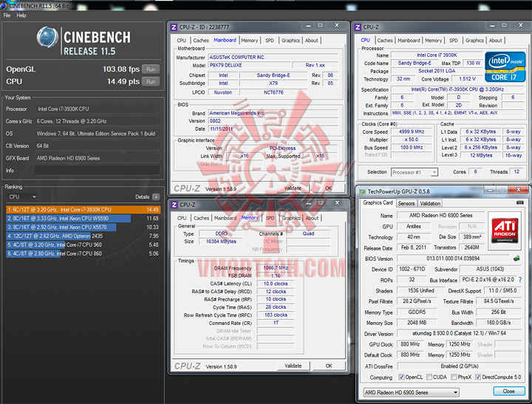Switch to the GPU-Z Sensors tab
This screenshot has width=532, height=404.
point(406,203)
